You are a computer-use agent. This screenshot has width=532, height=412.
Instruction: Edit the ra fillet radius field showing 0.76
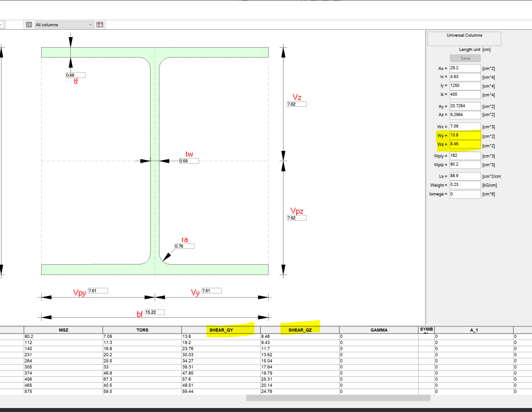(x=184, y=246)
